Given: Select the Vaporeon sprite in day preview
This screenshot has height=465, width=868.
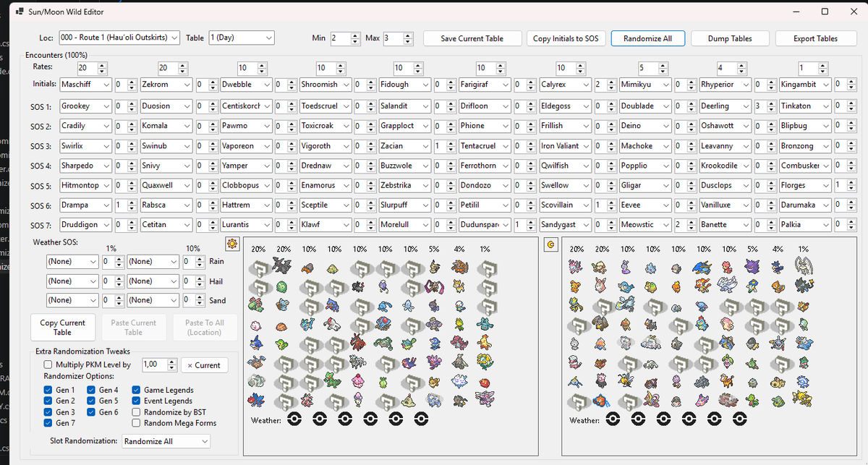Looking at the screenshot, I should 309,324.
